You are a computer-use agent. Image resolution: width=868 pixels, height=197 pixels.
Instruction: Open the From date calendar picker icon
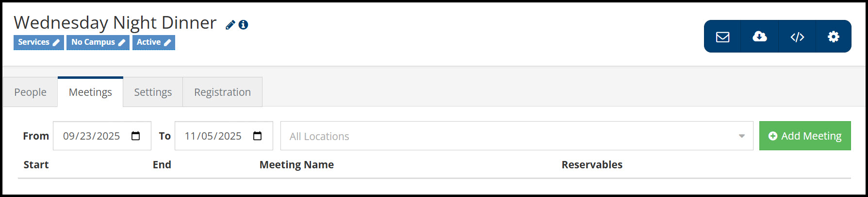pyautogui.click(x=136, y=136)
